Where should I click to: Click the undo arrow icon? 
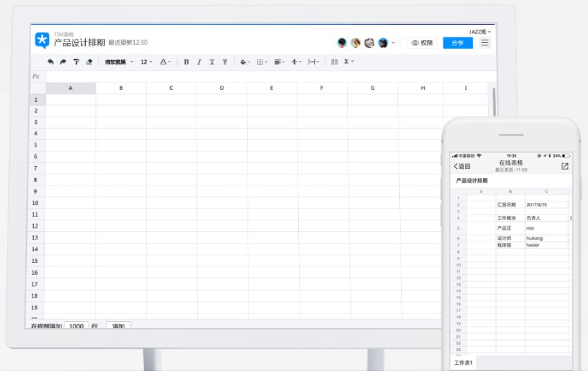pos(50,62)
